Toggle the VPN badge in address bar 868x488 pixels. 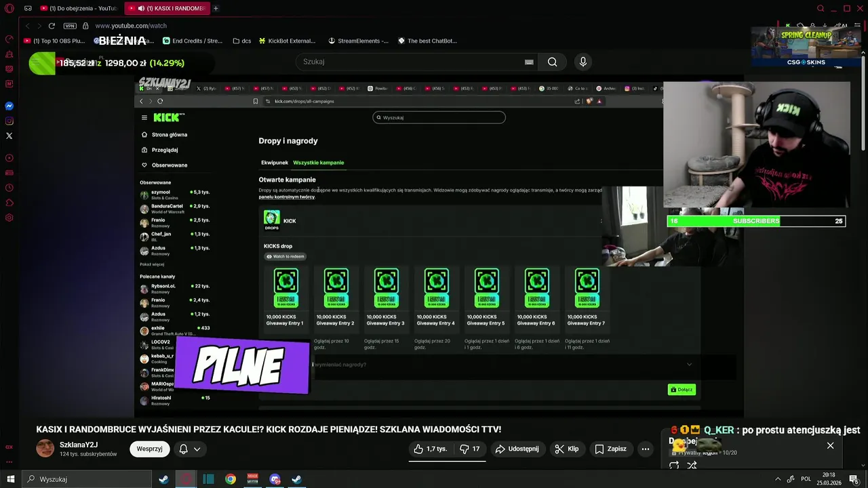click(x=70, y=26)
